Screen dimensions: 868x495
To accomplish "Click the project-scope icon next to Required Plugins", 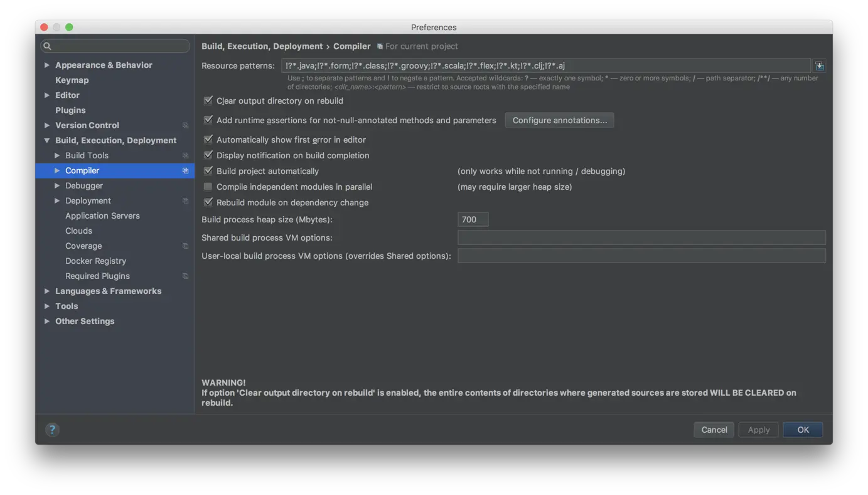I will coord(185,276).
